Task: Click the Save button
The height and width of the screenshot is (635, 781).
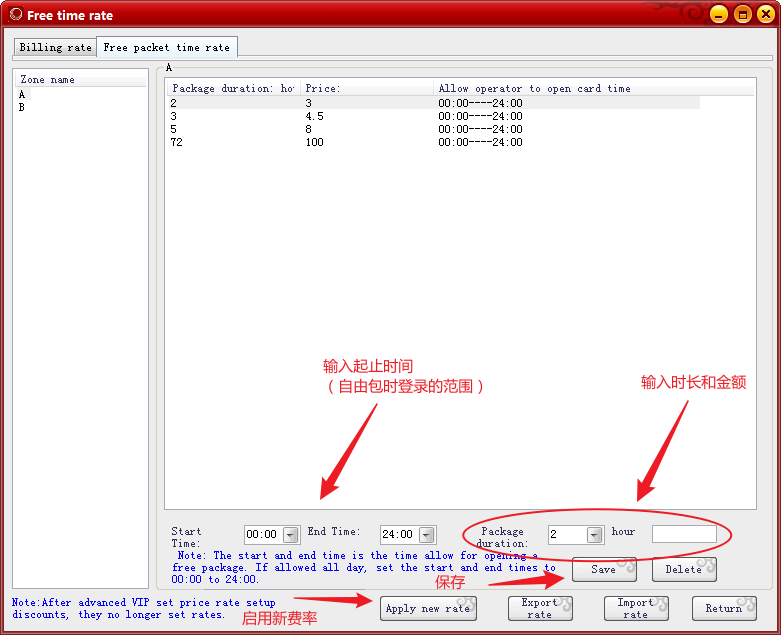Action: point(604,569)
